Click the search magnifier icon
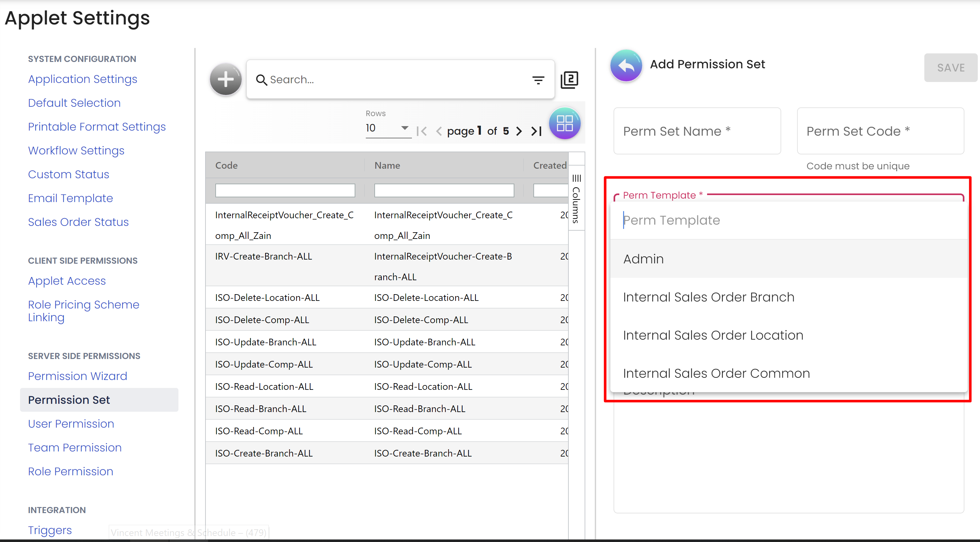The width and height of the screenshot is (980, 542). pyautogui.click(x=261, y=80)
